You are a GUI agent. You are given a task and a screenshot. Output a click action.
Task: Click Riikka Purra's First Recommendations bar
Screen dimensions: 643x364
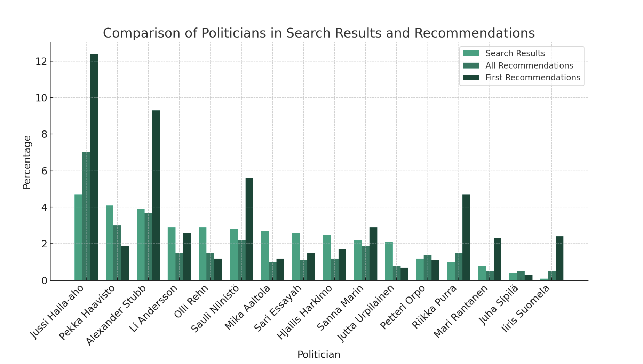pyautogui.click(x=466, y=237)
